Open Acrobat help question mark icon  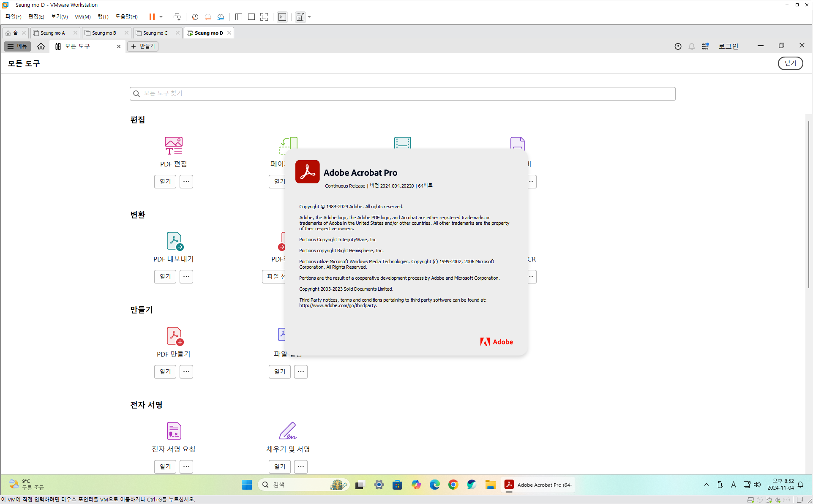click(678, 46)
